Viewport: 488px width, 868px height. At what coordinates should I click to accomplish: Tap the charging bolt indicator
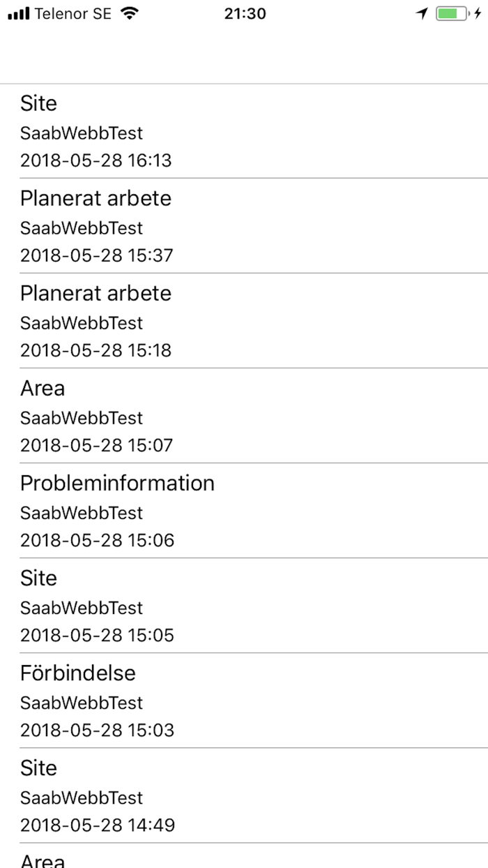point(477,14)
